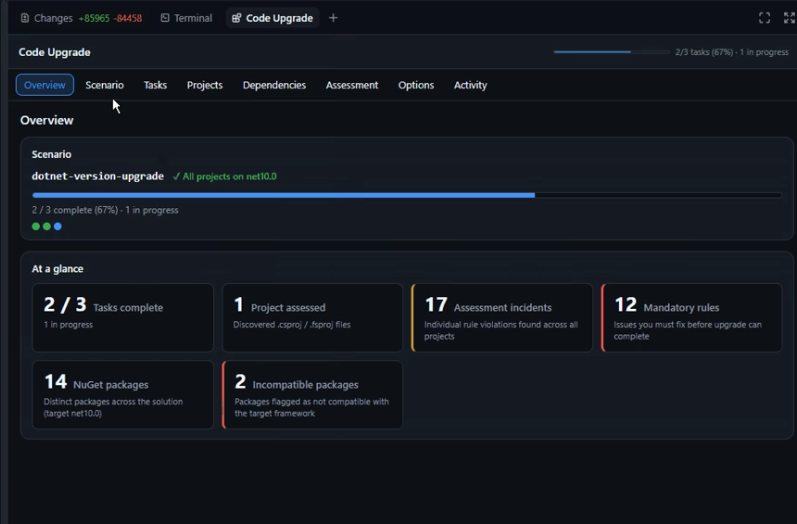Show the Options tab
This screenshot has height=524, width=797.
point(416,85)
